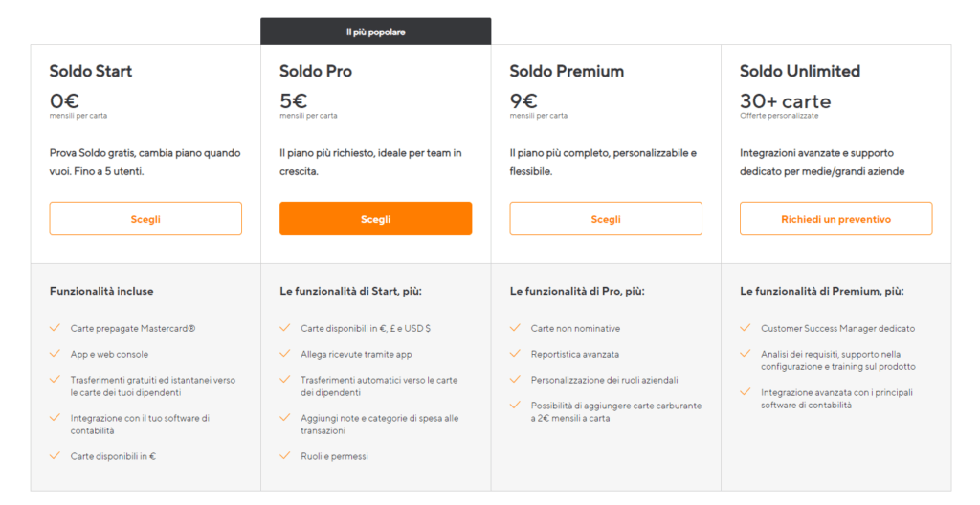The height and width of the screenshot is (505, 980).
Task: Click the checkmark beside Carte prepagate Mastercard
Action: [55, 327]
